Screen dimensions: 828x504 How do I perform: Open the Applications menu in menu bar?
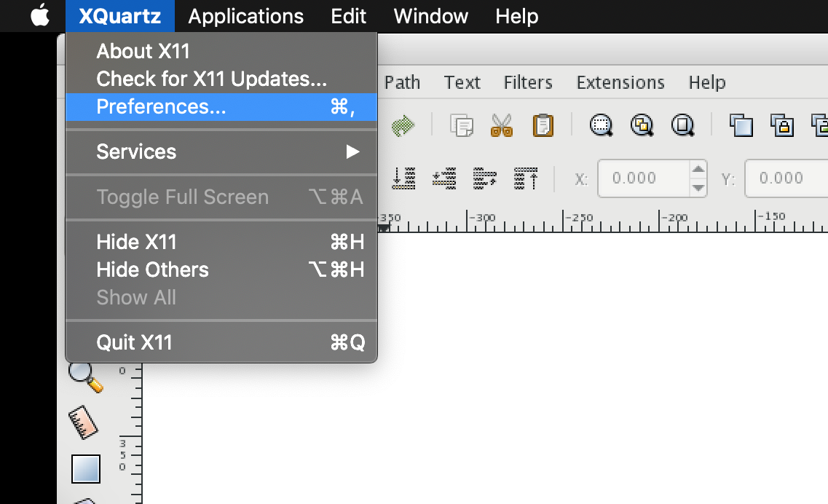pyautogui.click(x=245, y=16)
